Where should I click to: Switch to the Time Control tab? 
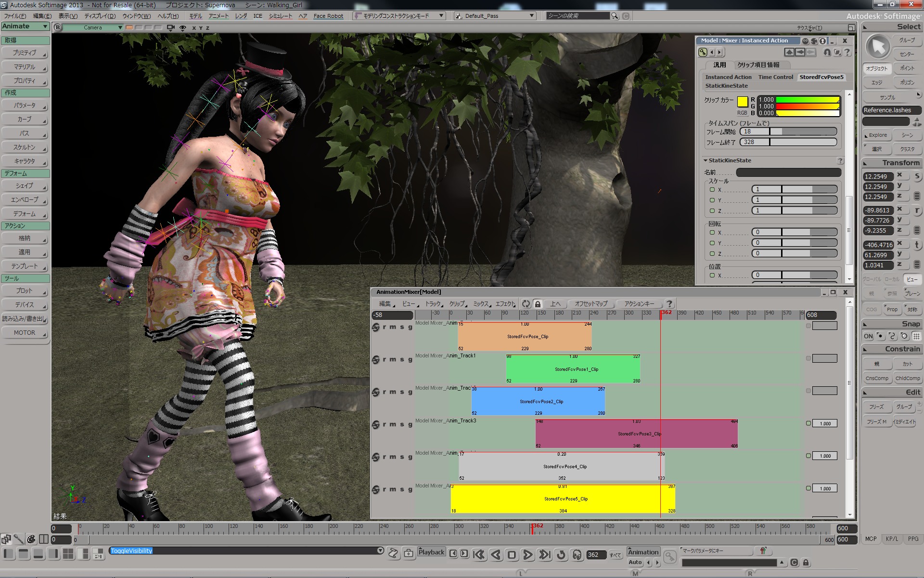point(775,77)
